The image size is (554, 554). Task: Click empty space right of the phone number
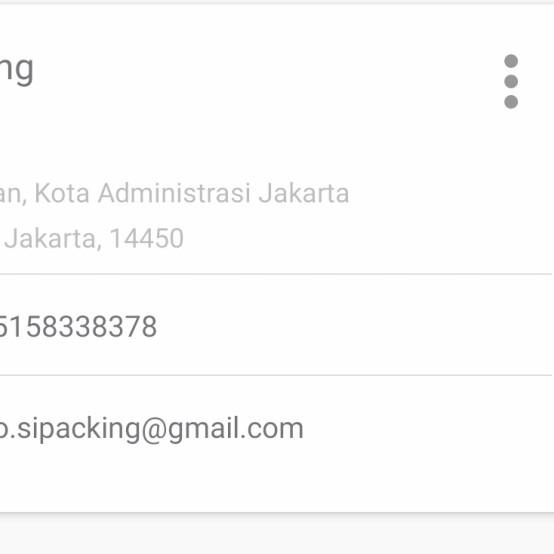tap(353, 325)
